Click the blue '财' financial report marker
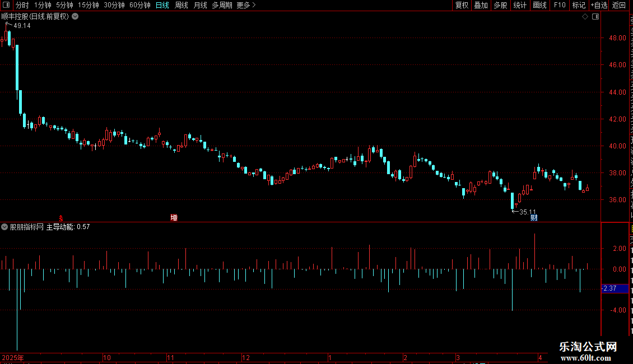 click(534, 218)
